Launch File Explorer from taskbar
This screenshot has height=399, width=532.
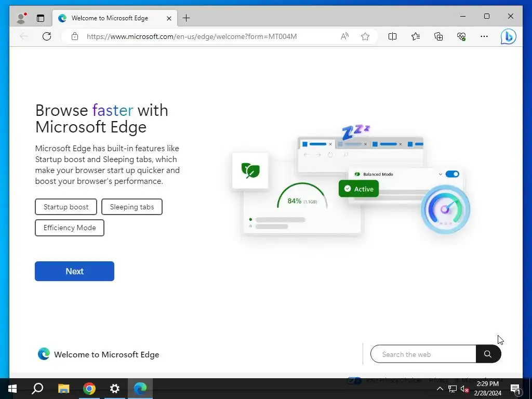[x=63, y=389]
